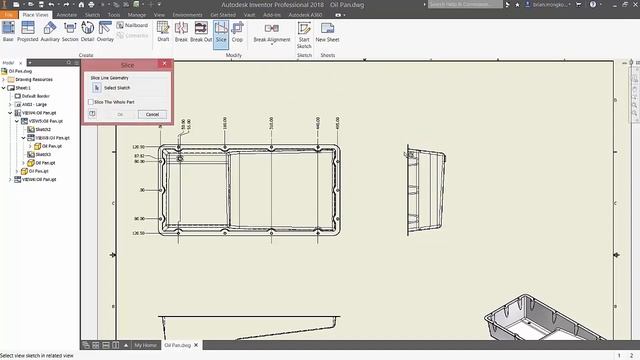Open the help icon in Slice dialog

(92, 114)
